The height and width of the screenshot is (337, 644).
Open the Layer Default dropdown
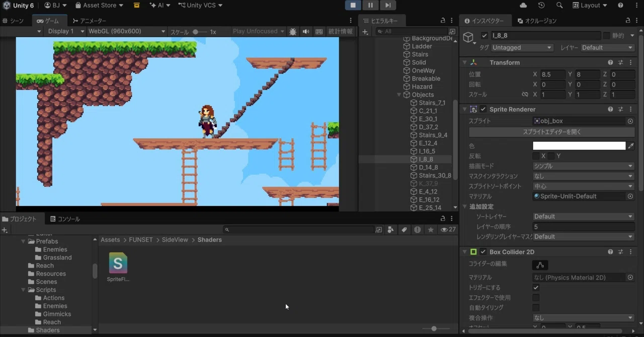click(x=607, y=48)
